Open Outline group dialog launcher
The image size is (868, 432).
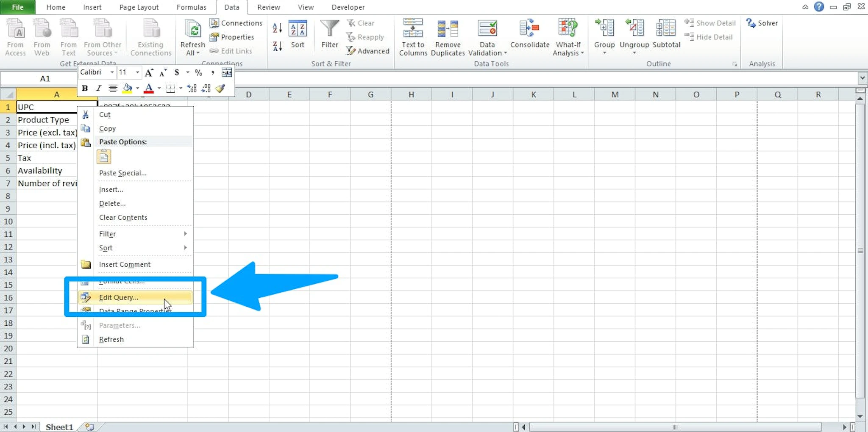coord(734,64)
